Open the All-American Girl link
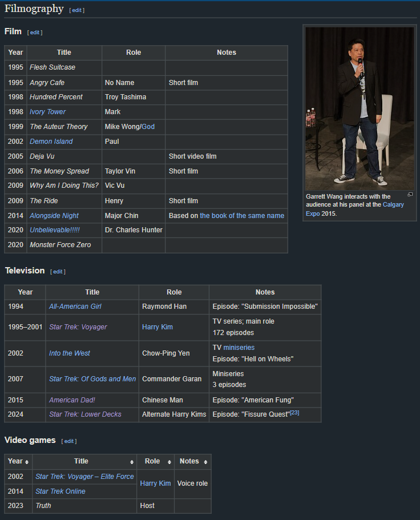This screenshot has width=420, height=520. coord(75,307)
